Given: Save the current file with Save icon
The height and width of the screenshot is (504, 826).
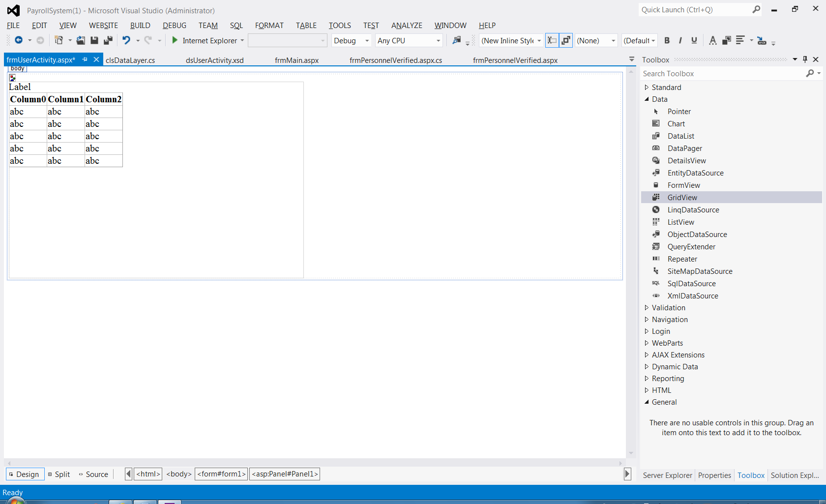Looking at the screenshot, I should click(94, 40).
